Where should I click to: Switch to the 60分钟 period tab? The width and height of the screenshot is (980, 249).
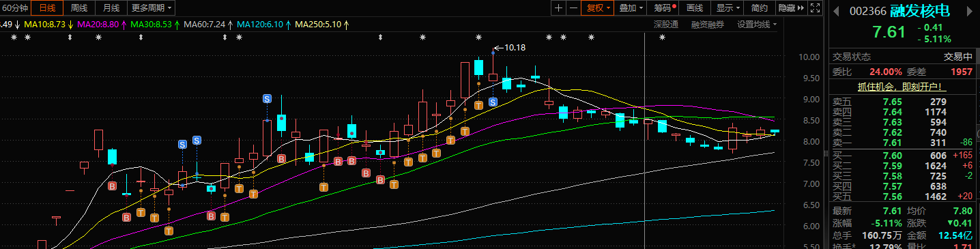pyautogui.click(x=15, y=8)
